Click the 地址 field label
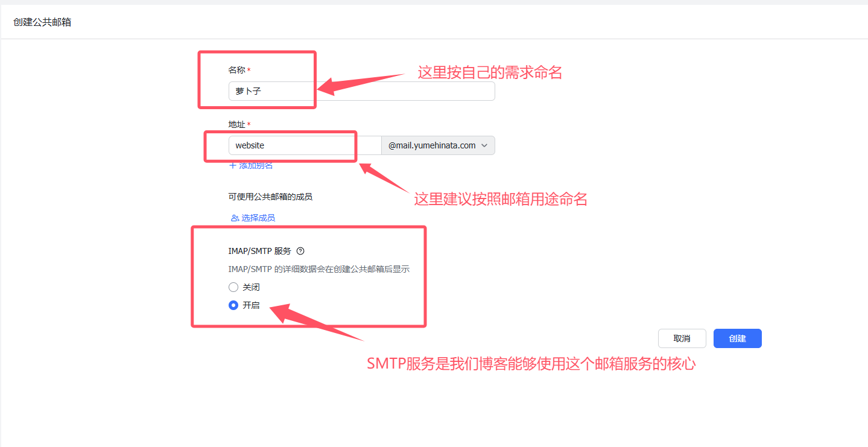This screenshot has height=447, width=868. point(236,124)
